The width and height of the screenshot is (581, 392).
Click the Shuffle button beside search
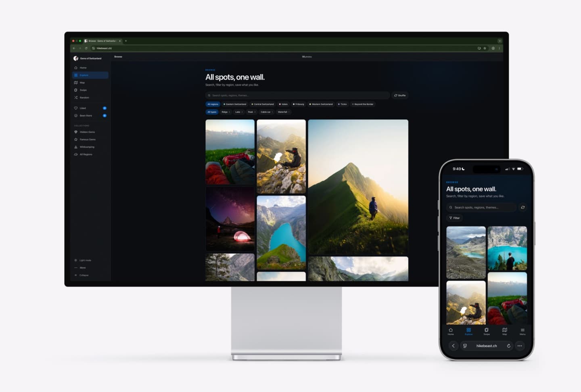click(x=400, y=96)
